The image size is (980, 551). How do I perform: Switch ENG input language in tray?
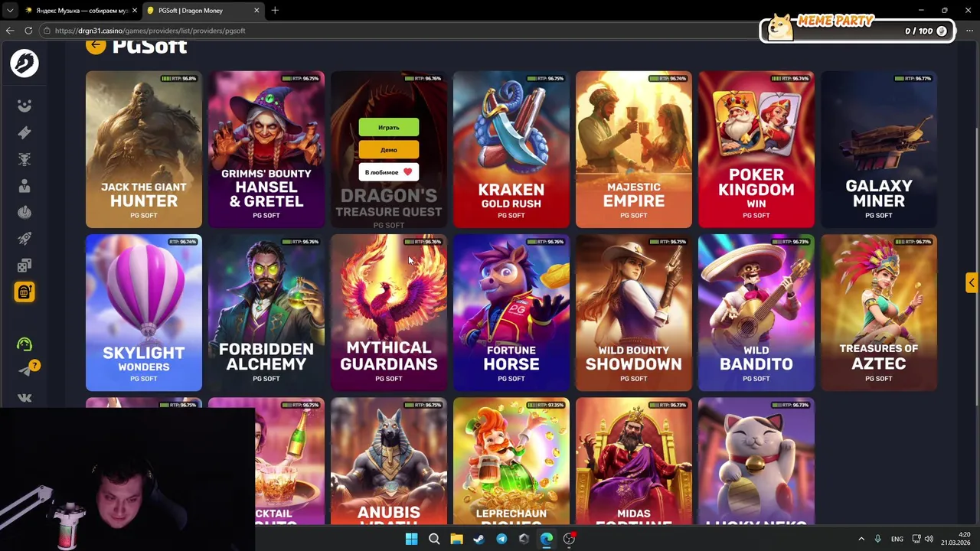897,539
